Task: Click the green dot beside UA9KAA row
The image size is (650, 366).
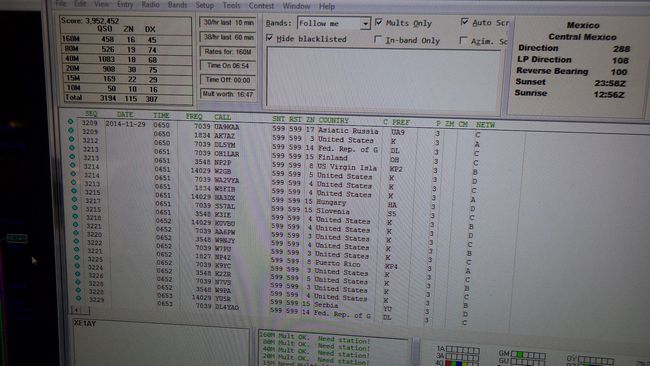Action: click(x=70, y=122)
